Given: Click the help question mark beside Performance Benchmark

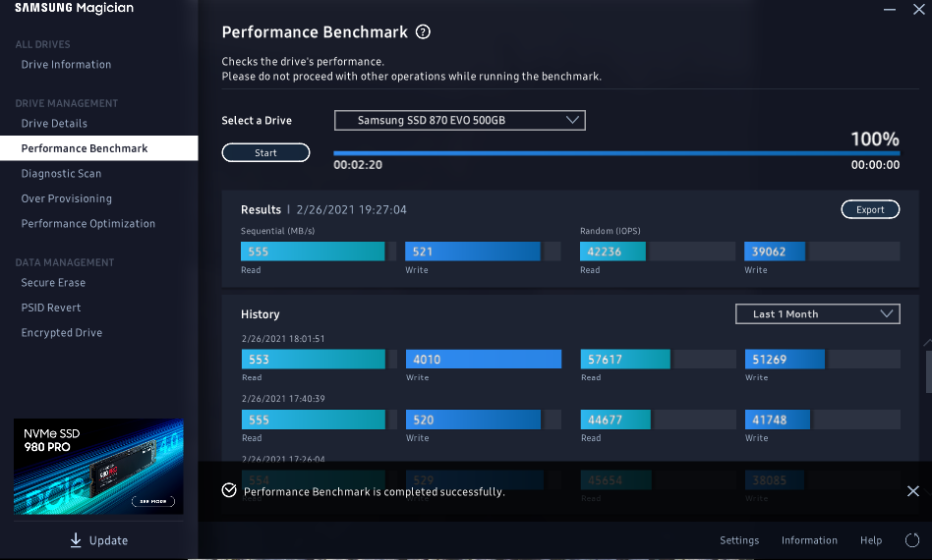Looking at the screenshot, I should [x=424, y=32].
